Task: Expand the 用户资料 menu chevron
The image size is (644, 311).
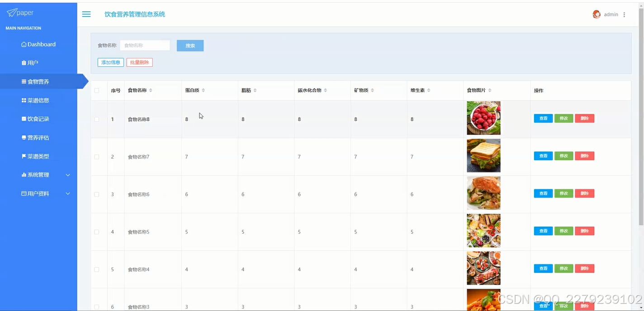Action: pyautogui.click(x=68, y=193)
